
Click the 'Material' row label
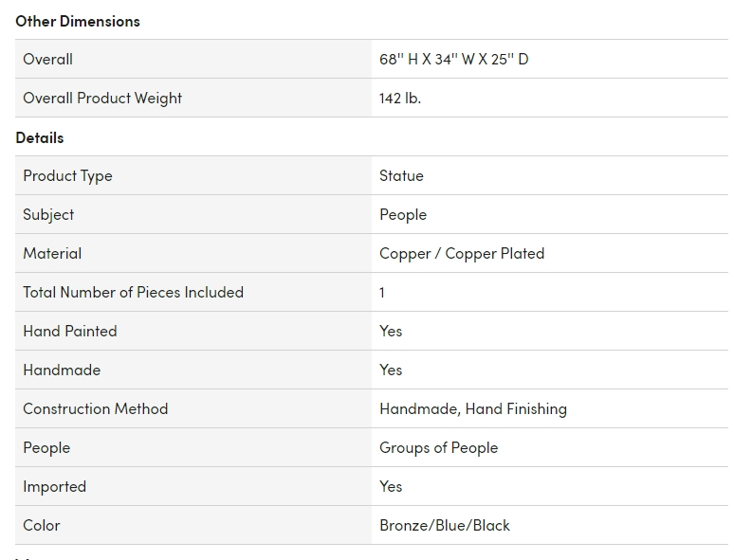click(x=52, y=253)
